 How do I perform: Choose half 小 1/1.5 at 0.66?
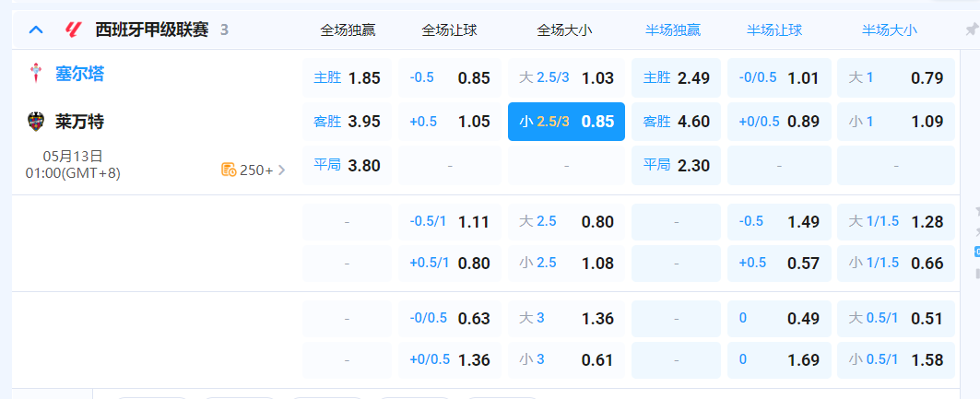[x=896, y=263]
